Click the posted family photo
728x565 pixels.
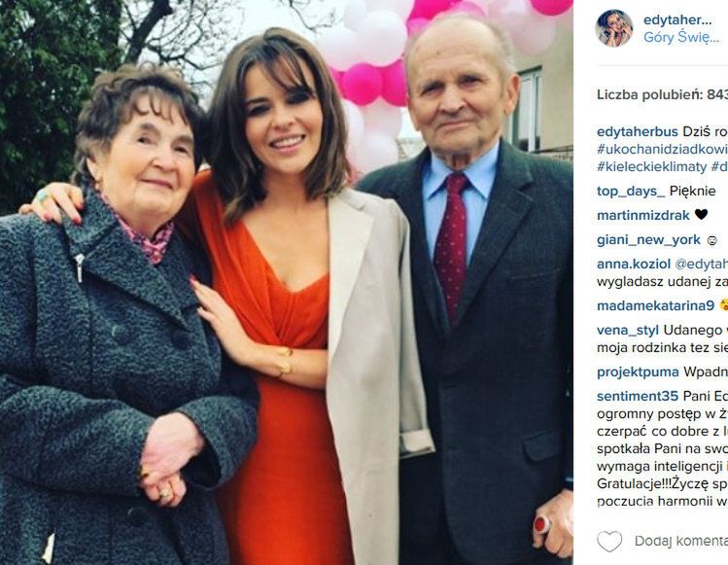point(287,282)
